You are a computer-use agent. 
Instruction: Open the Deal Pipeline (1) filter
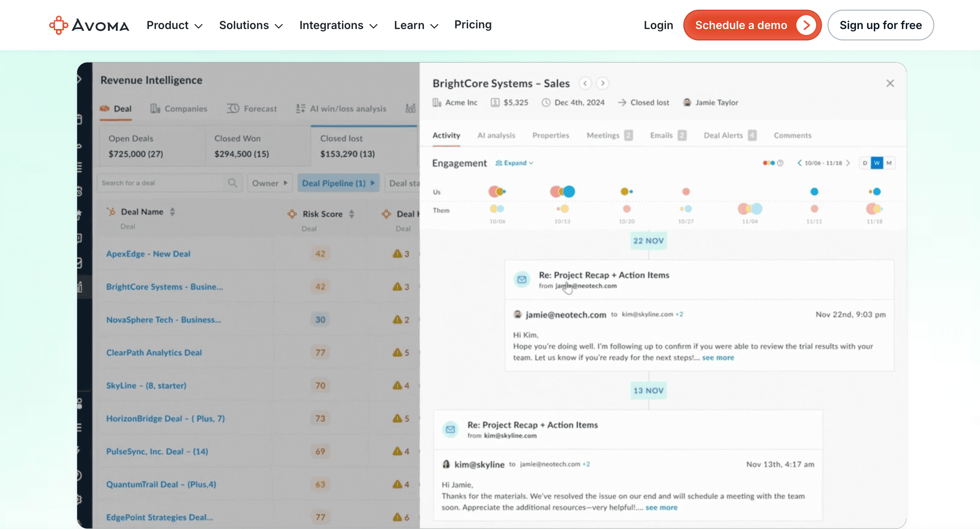(x=338, y=183)
